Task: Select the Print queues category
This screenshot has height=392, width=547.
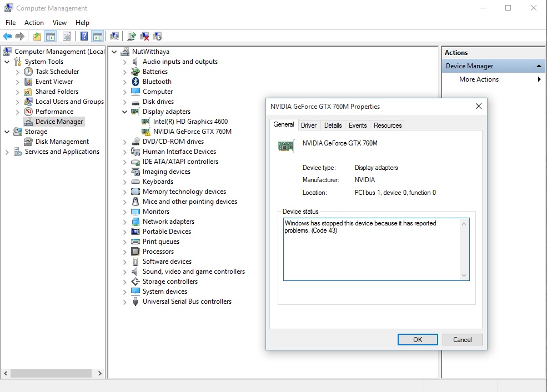Action: (161, 242)
